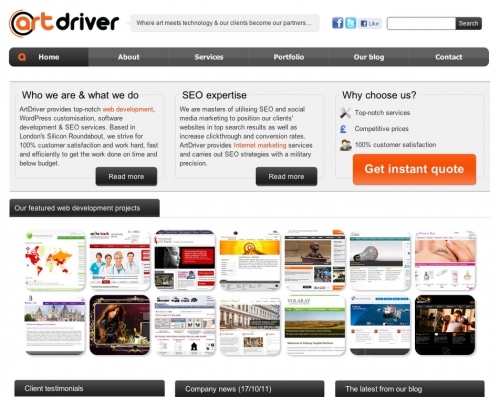Screen dimensions: 500x397
Task: Open the pink beauty shop project thumbnail
Action: (445, 260)
